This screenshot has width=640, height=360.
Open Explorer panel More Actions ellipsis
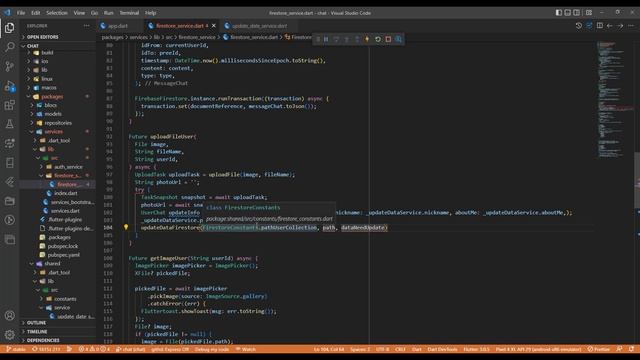(x=87, y=26)
